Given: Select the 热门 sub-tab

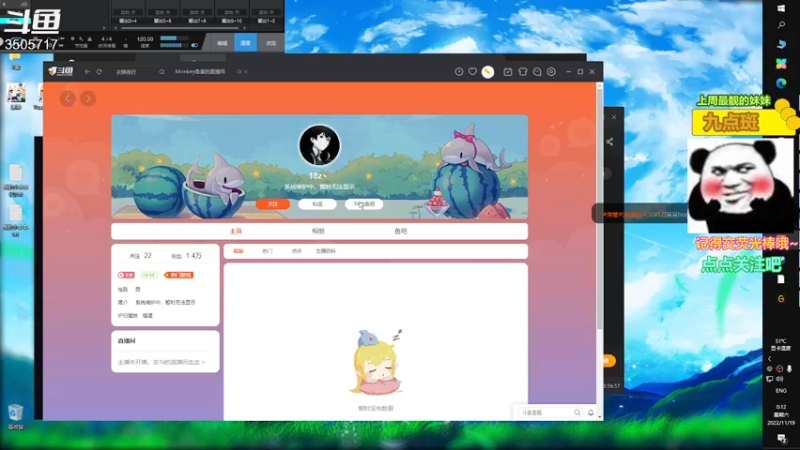Looking at the screenshot, I should [x=267, y=251].
